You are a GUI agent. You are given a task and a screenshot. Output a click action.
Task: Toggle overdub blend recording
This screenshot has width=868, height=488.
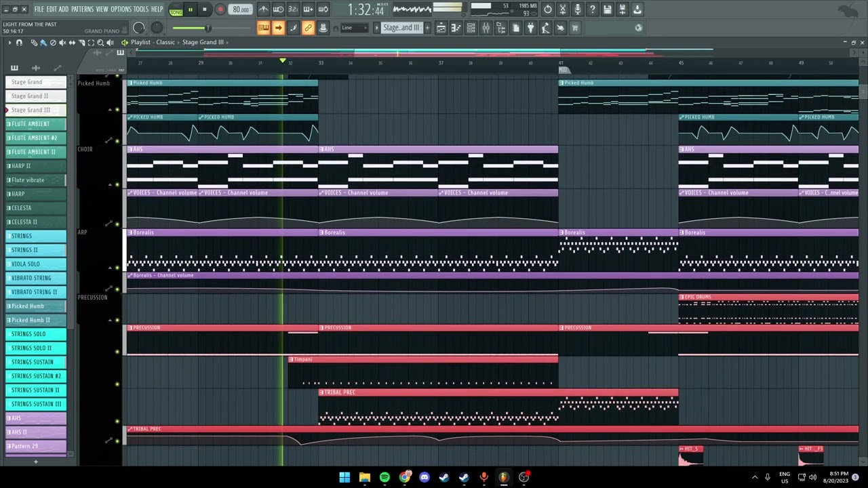pyautogui.click(x=308, y=9)
